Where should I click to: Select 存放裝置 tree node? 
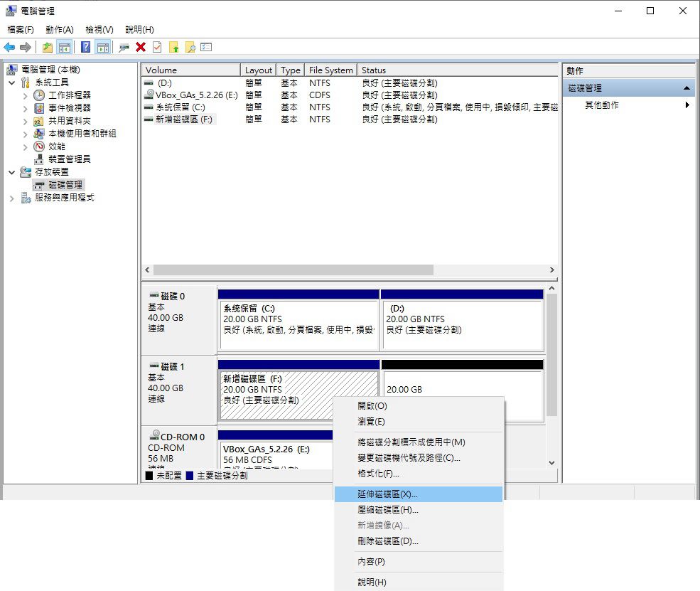52,172
